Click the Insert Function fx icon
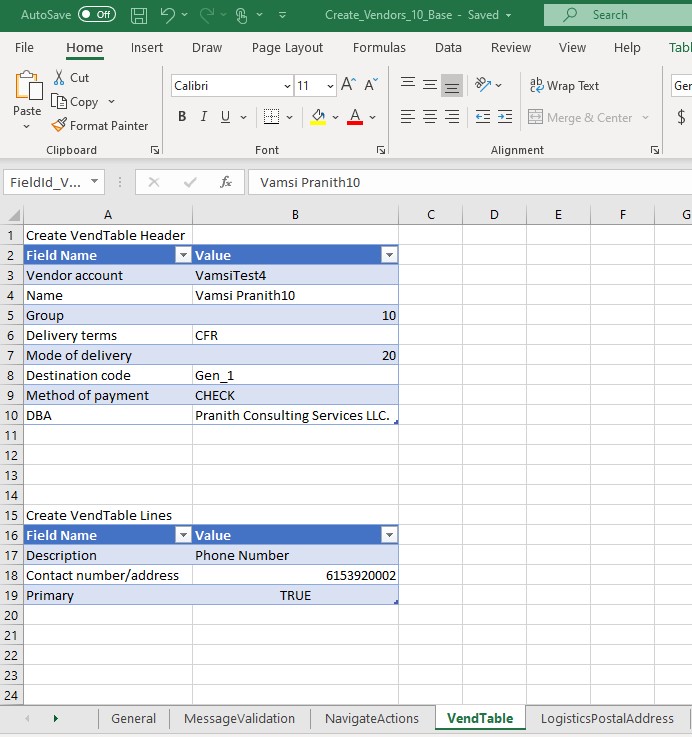This screenshot has width=692, height=737. point(226,182)
